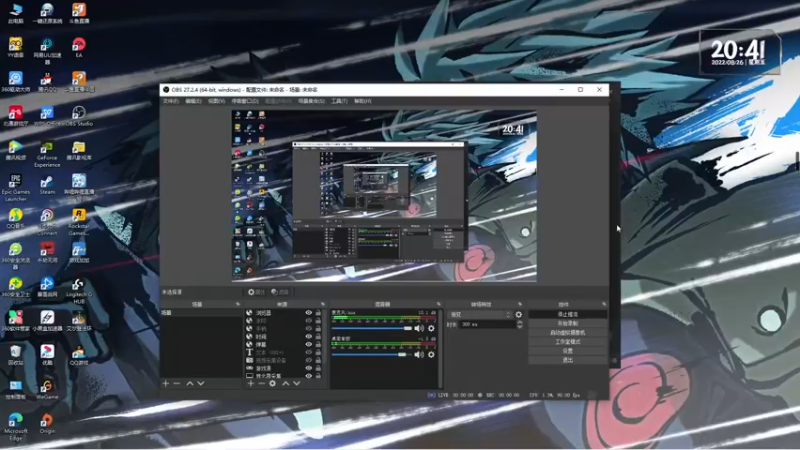This screenshot has height=450, width=800.
Task: Open the 帮助(H) menu
Action: (x=363, y=101)
